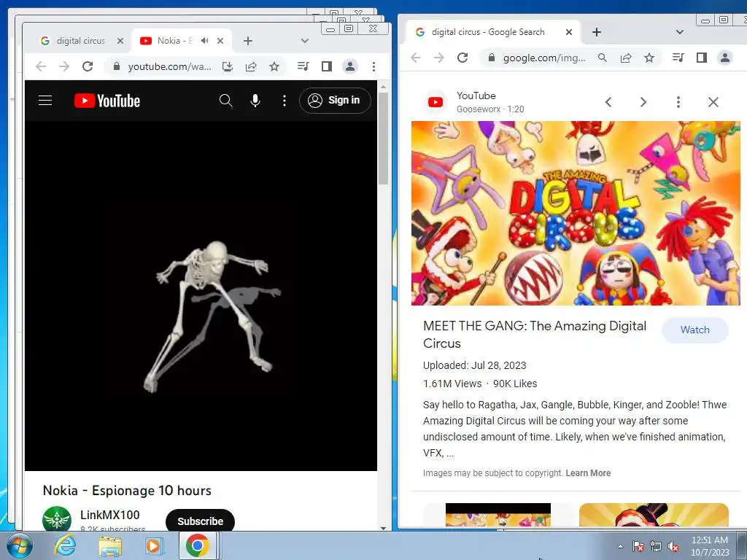The width and height of the screenshot is (747, 560).
Task: Open YouTube search icon
Action: [226, 101]
